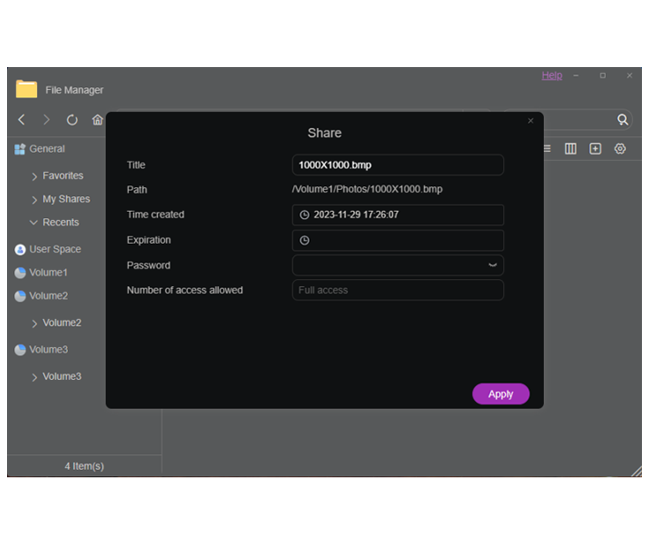Close the Share dialog

click(530, 121)
